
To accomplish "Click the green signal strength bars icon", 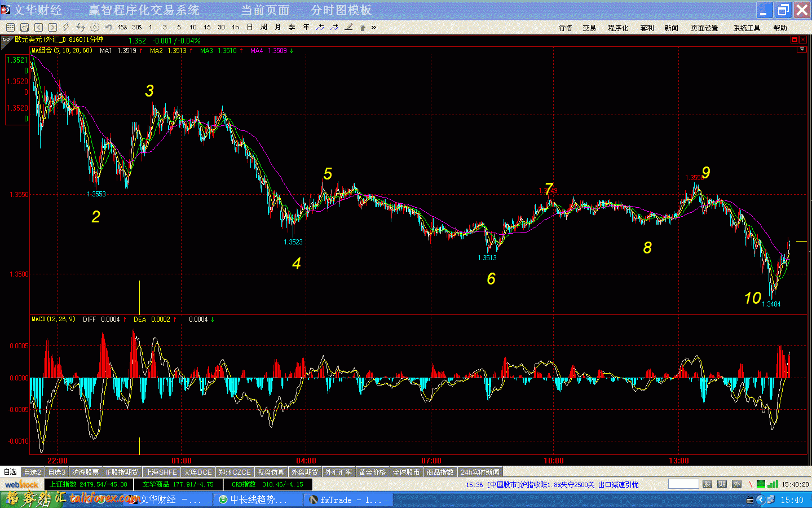I will [x=772, y=484].
